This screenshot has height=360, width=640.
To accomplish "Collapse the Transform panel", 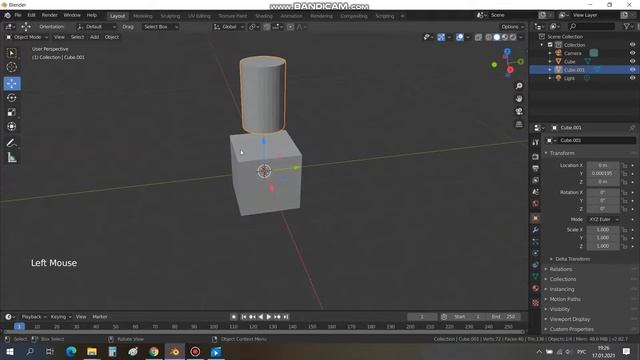I will [x=562, y=153].
